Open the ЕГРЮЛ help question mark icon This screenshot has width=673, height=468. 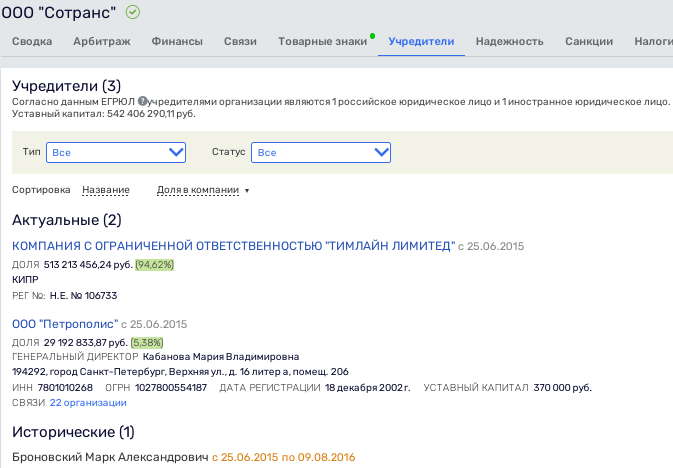point(142,101)
